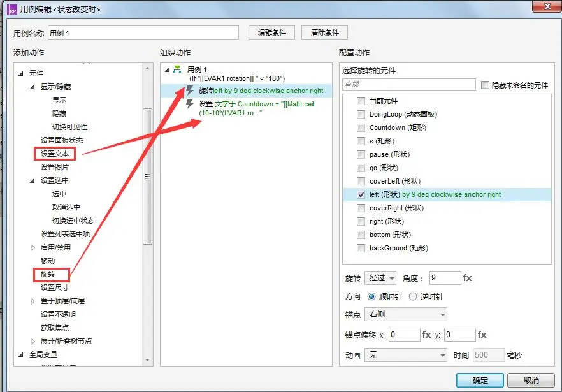This screenshot has width=562, height=392.
Task: Check the 当前元件 checkbox
Action: [361, 101]
